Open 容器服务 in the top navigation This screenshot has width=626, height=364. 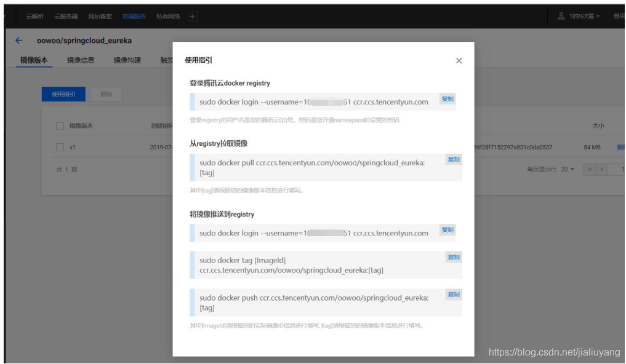134,17
